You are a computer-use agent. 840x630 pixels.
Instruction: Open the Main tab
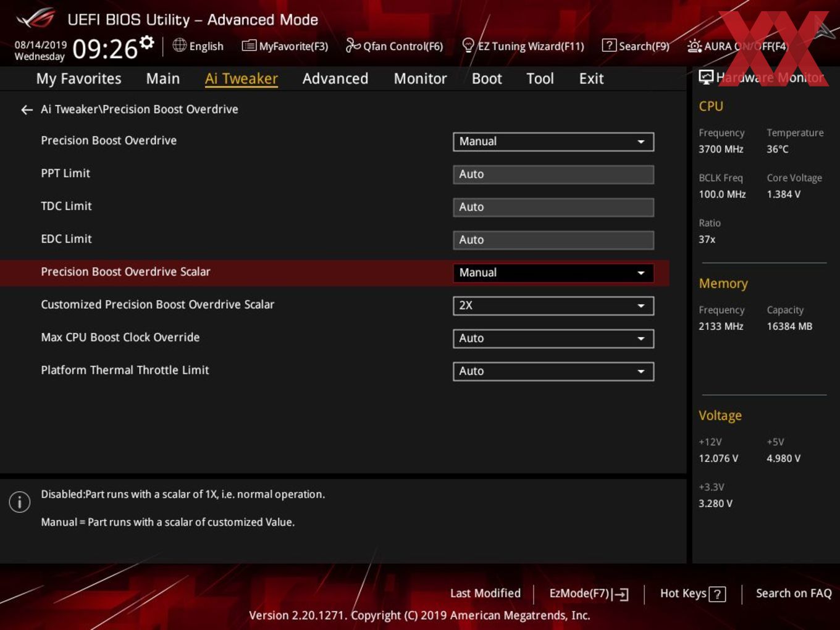pyautogui.click(x=163, y=78)
